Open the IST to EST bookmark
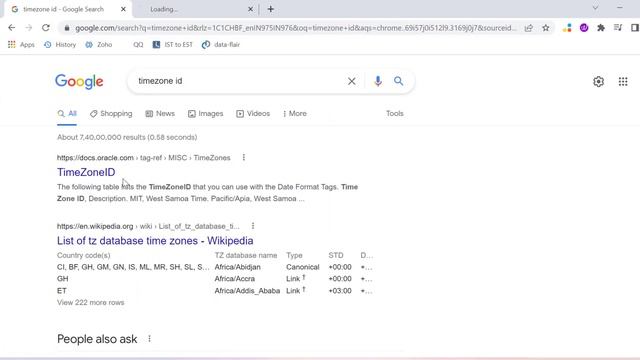 click(173, 44)
